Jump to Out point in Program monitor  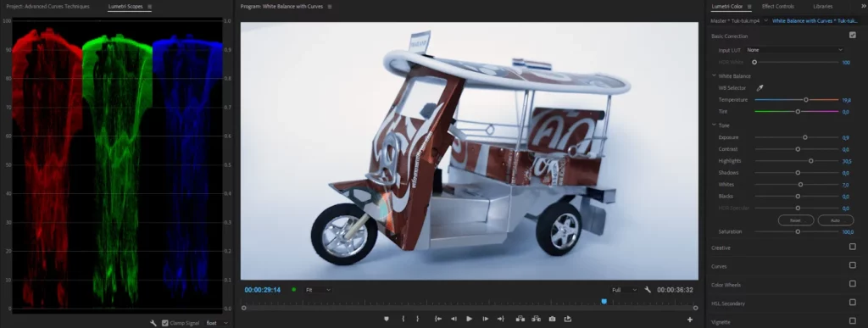pyautogui.click(x=501, y=320)
